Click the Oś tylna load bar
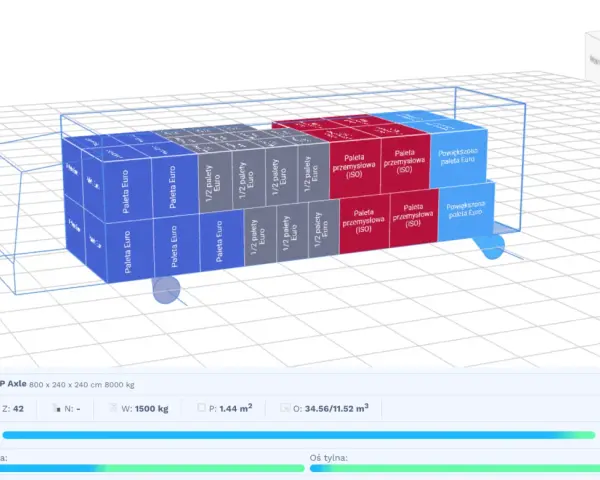 point(455,468)
